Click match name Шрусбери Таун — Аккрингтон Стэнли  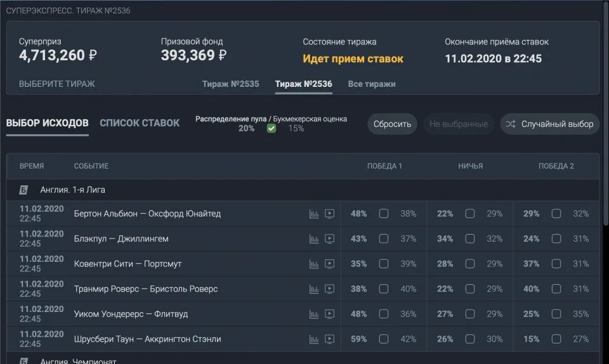148,339
